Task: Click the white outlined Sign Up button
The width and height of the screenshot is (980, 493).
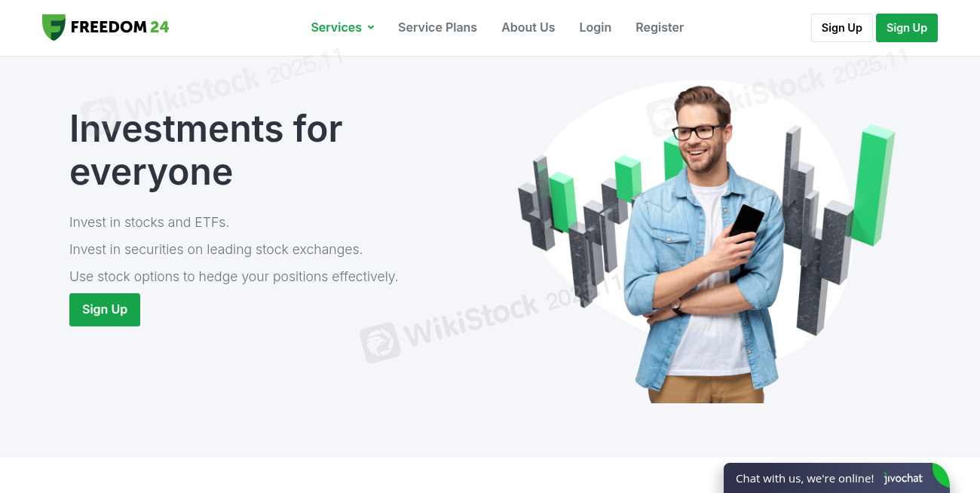Action: coord(842,28)
